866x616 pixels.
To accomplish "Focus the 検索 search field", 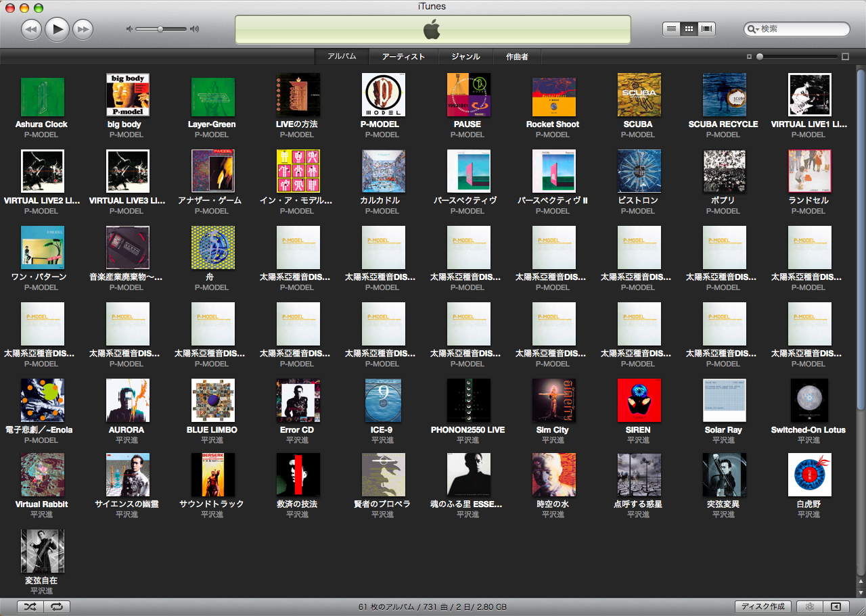I will [x=797, y=29].
